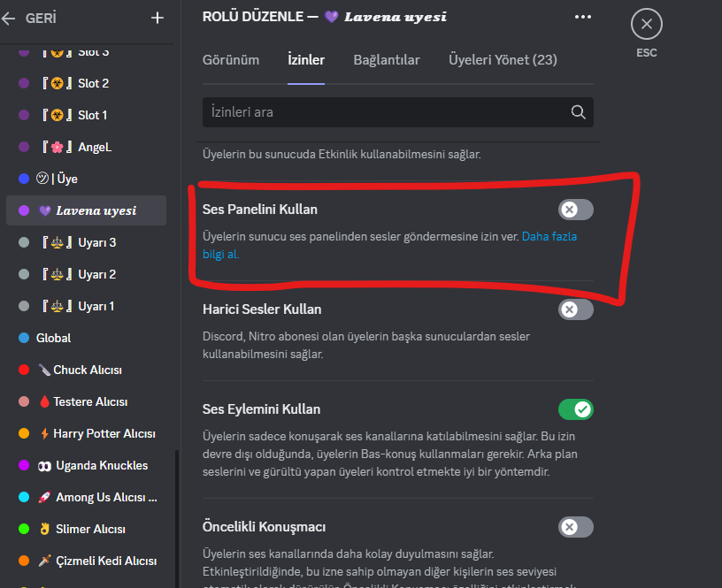Open Üyeleri Yönet (23) tab
The height and width of the screenshot is (588, 722).
pyautogui.click(x=503, y=60)
